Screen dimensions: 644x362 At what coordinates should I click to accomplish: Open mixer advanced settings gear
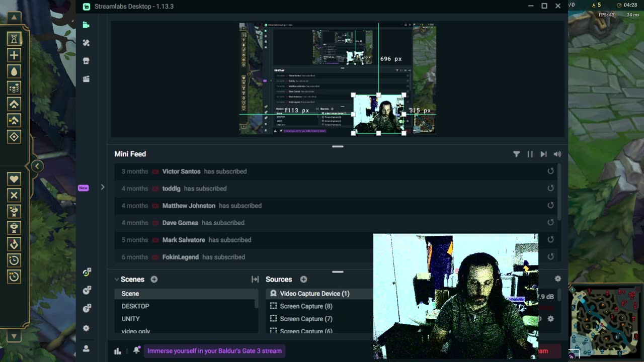click(557, 279)
